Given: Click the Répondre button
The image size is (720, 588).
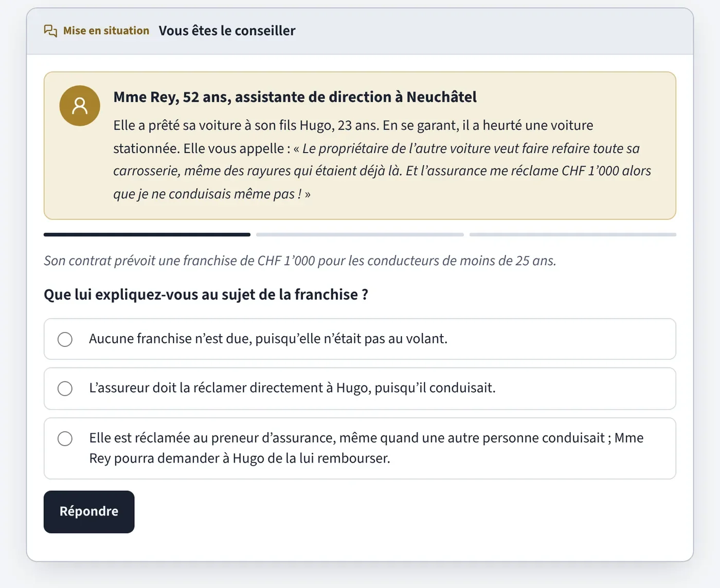Looking at the screenshot, I should 89,512.
